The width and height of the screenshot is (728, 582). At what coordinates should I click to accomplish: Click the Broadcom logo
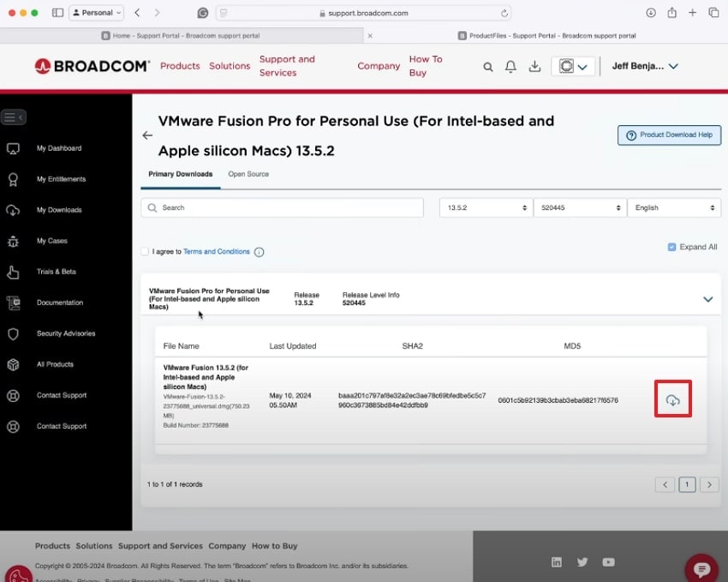coord(92,66)
